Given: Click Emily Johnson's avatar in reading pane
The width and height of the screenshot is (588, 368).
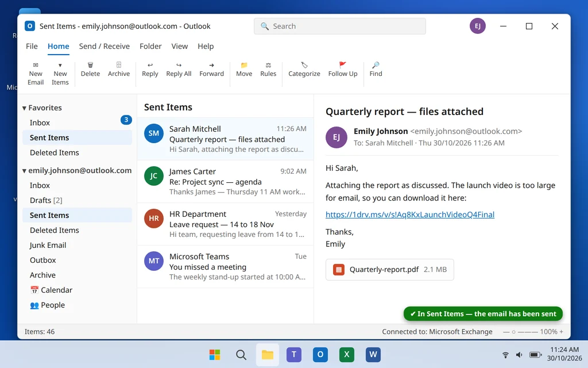Looking at the screenshot, I should [x=336, y=137].
